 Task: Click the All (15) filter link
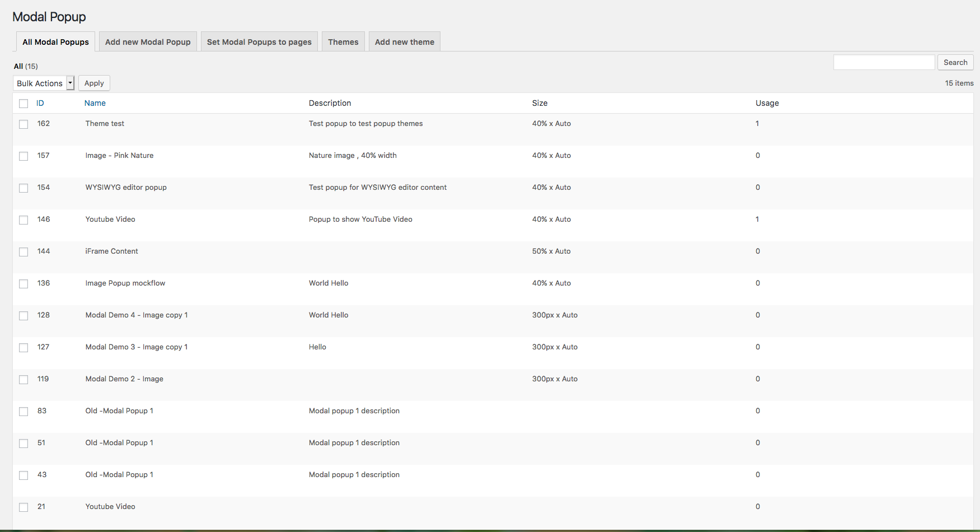[x=26, y=66]
